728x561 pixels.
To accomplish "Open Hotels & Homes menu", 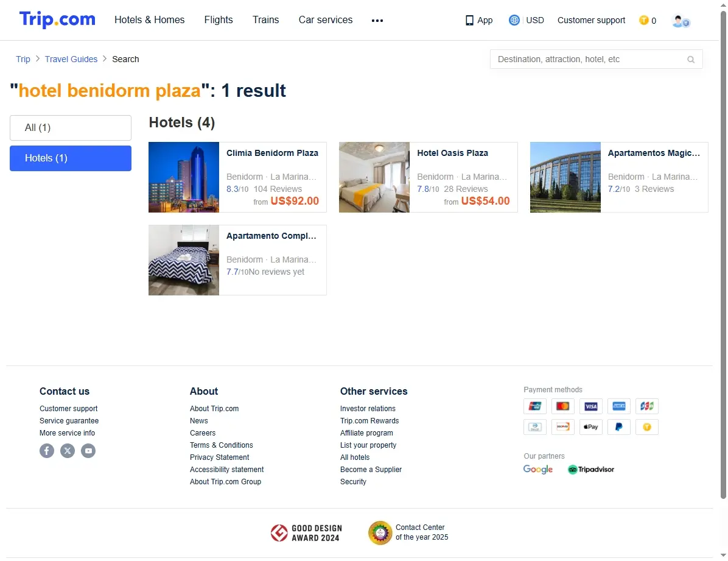I will tap(150, 20).
